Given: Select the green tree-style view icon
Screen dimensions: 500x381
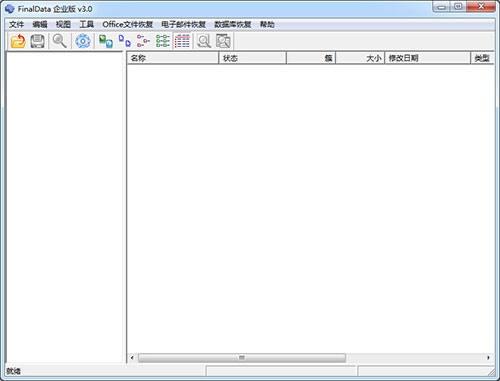Looking at the screenshot, I should (x=163, y=41).
